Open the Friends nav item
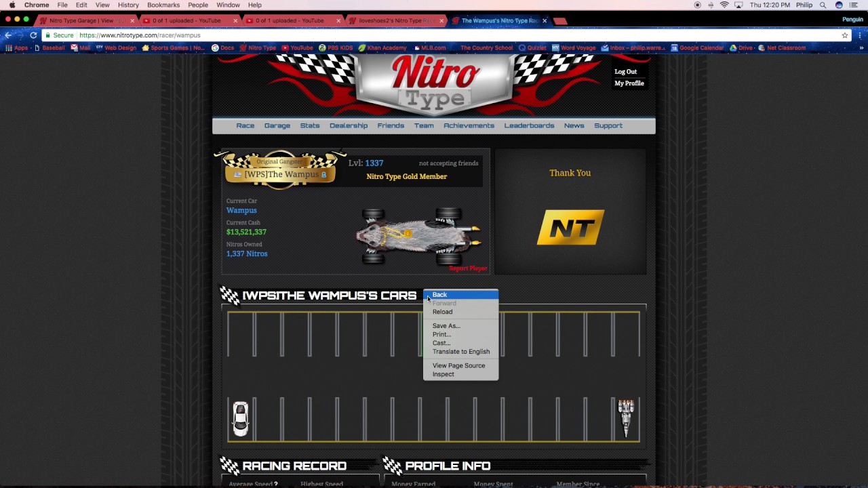The width and height of the screenshot is (868, 488). [x=391, y=125]
